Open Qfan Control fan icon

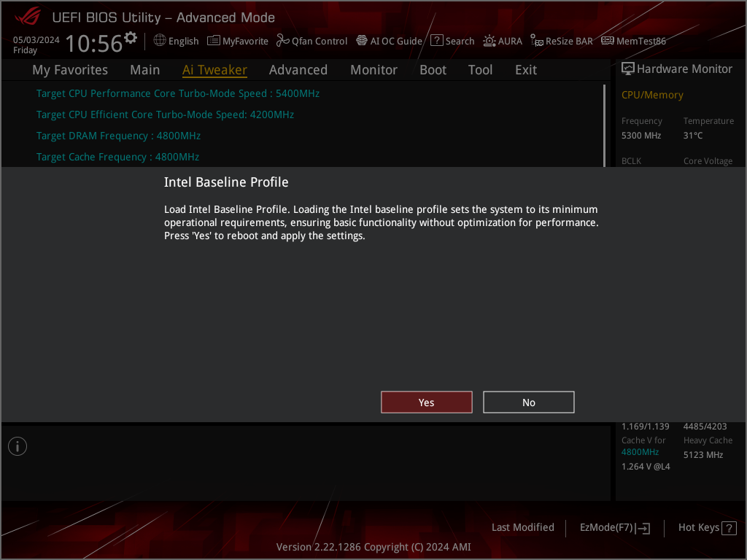tap(282, 41)
